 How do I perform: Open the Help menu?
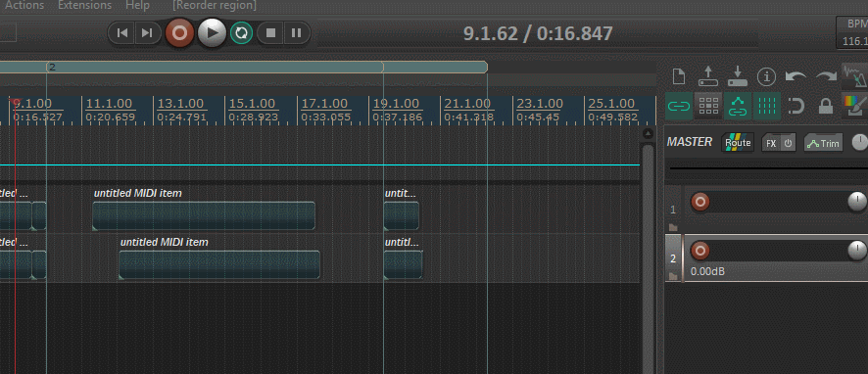tap(137, 6)
